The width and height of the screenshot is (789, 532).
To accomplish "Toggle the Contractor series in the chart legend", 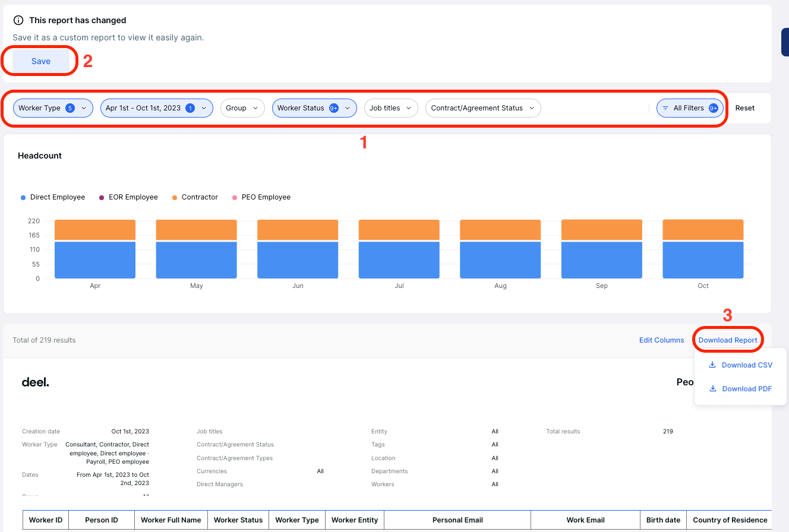I will coord(195,197).
